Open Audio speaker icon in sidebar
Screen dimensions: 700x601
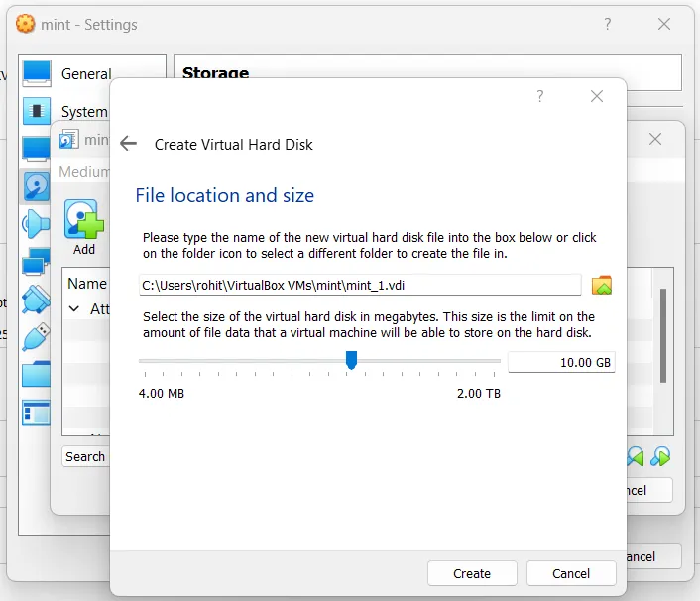[36, 224]
